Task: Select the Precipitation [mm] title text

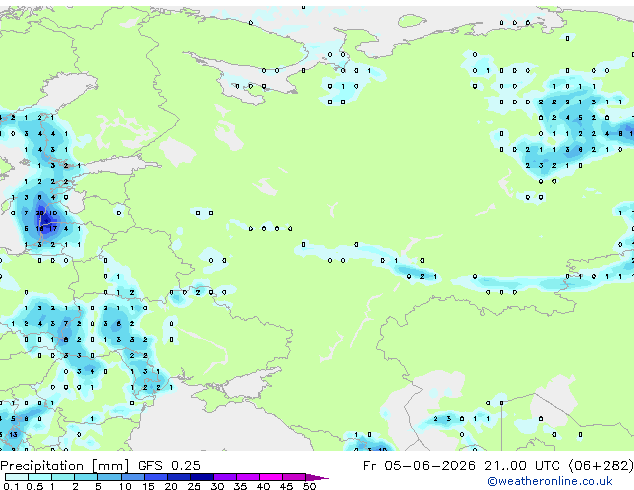Action: pyautogui.click(x=64, y=466)
